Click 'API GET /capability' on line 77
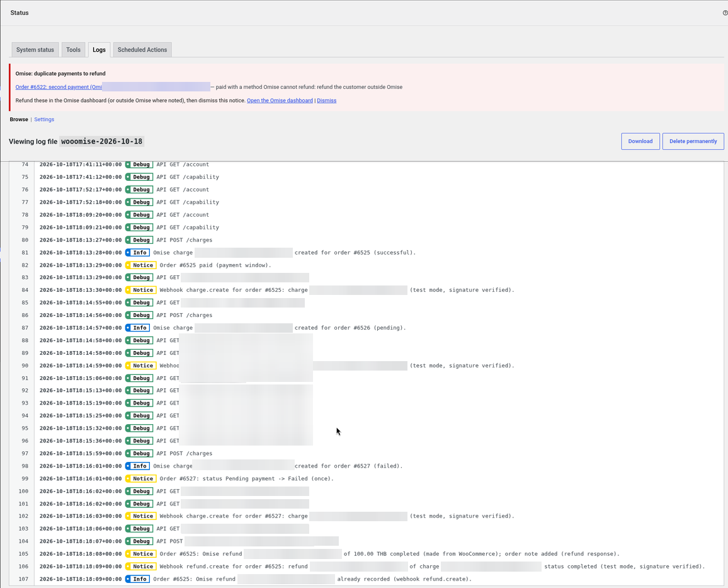Image resolution: width=728 pixels, height=588 pixels. click(x=188, y=202)
